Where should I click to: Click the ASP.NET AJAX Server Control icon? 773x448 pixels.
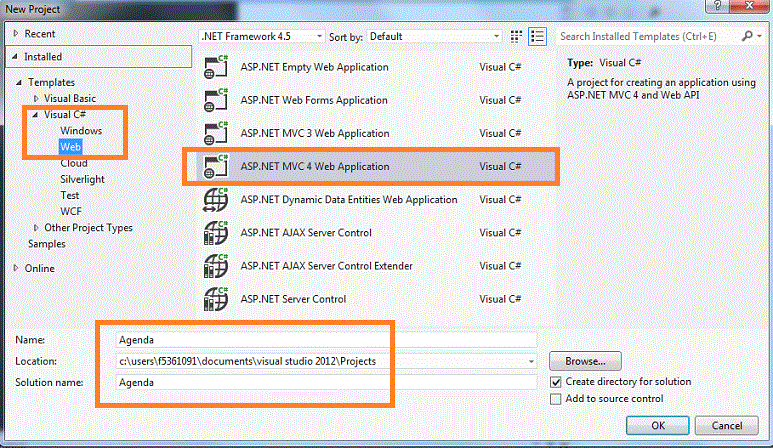coord(216,233)
